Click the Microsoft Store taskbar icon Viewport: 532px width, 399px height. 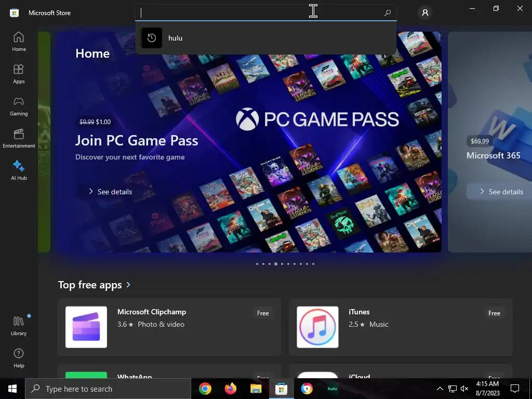click(x=281, y=389)
